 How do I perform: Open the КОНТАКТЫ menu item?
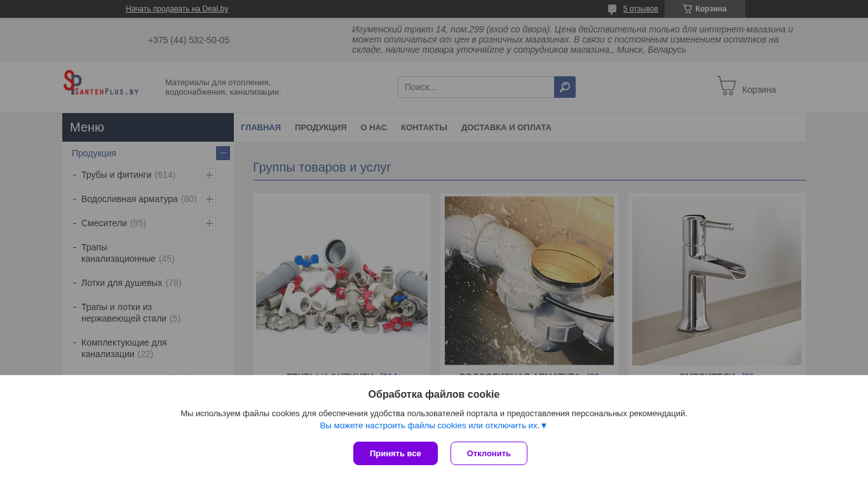pos(424,127)
